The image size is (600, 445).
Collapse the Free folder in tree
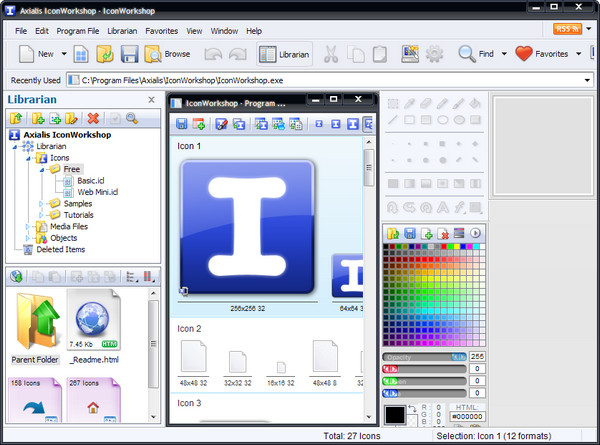(x=42, y=170)
